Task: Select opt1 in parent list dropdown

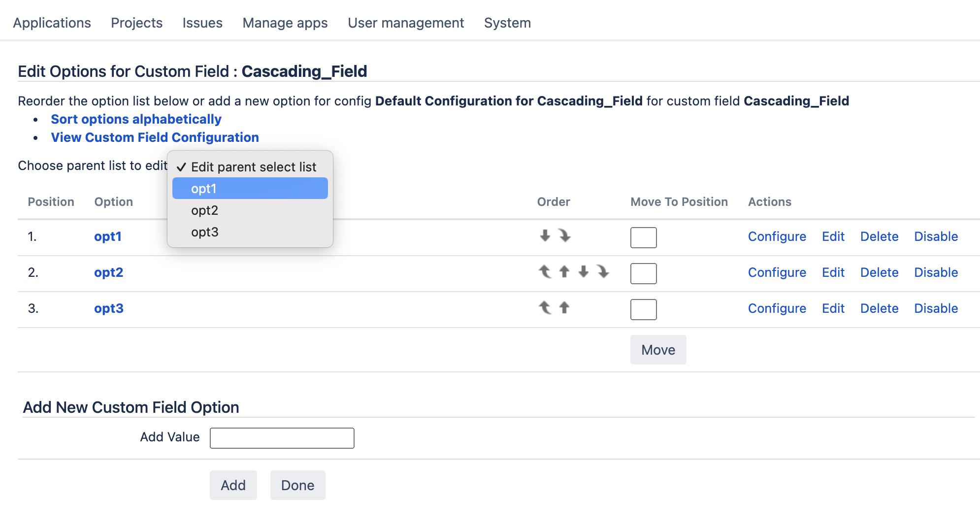Action: (250, 189)
